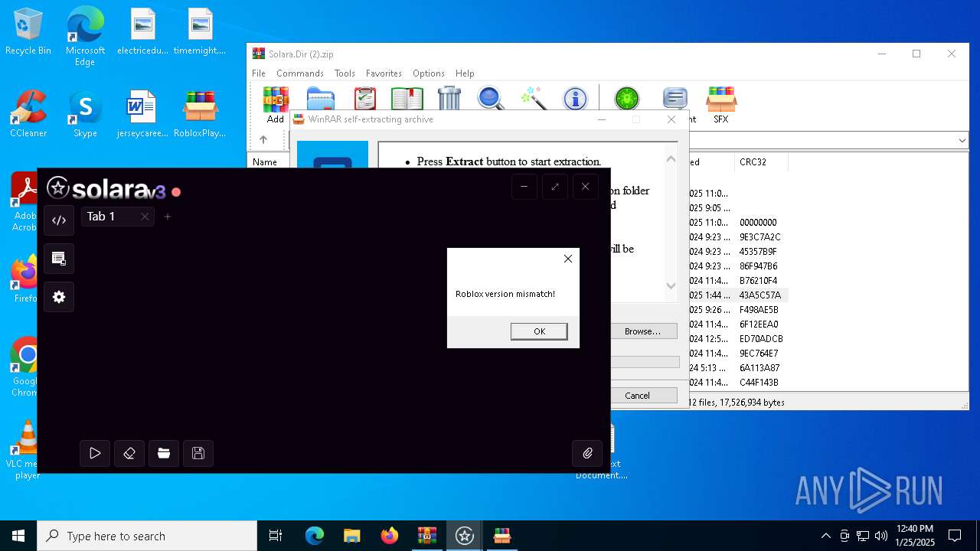Open Task View from taskbar
The image size is (980, 551).
pos(276,536)
